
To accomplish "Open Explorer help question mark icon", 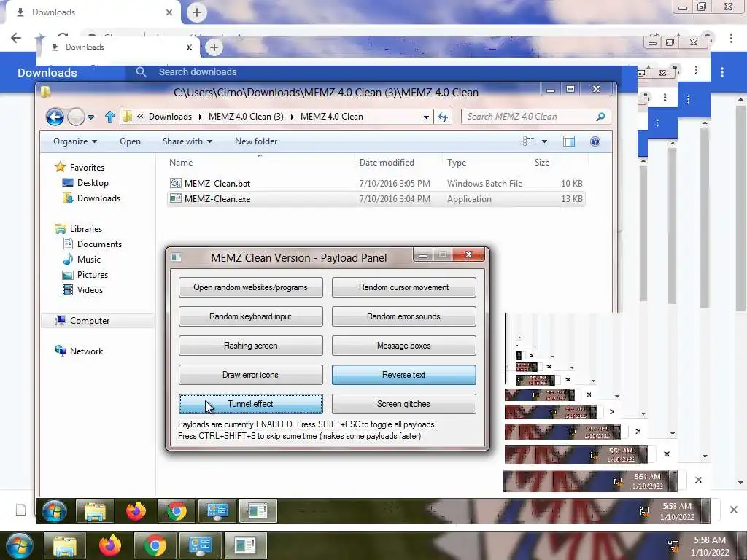I will [595, 141].
